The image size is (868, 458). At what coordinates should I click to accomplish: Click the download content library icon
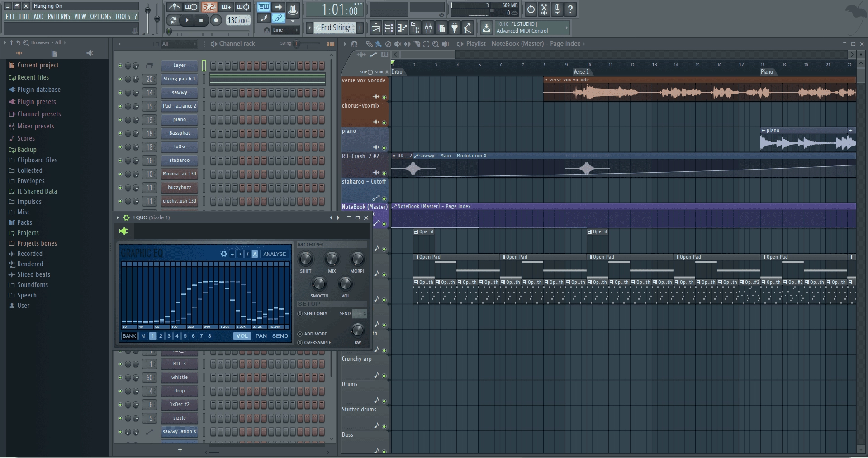(x=486, y=28)
